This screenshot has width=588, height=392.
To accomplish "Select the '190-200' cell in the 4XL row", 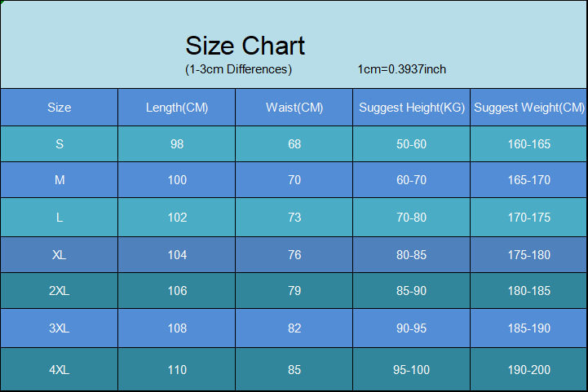I will click(x=529, y=370).
